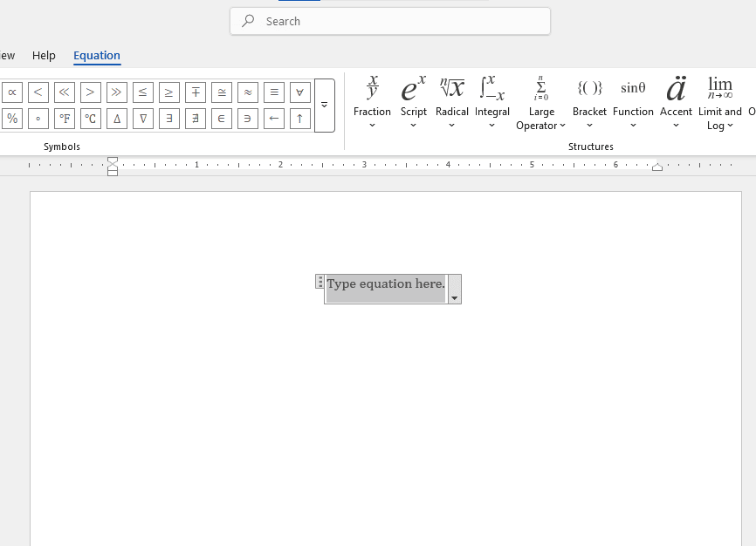Viewport: 756px width, 546px height.
Task: Insert the up arrow symbol
Action: click(x=300, y=119)
